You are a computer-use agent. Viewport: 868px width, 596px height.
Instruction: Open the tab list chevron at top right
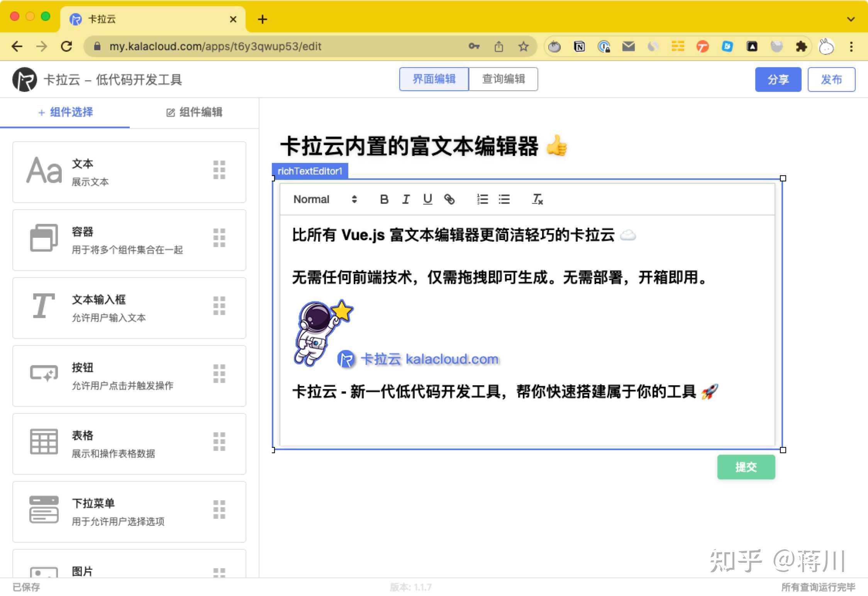point(851,19)
